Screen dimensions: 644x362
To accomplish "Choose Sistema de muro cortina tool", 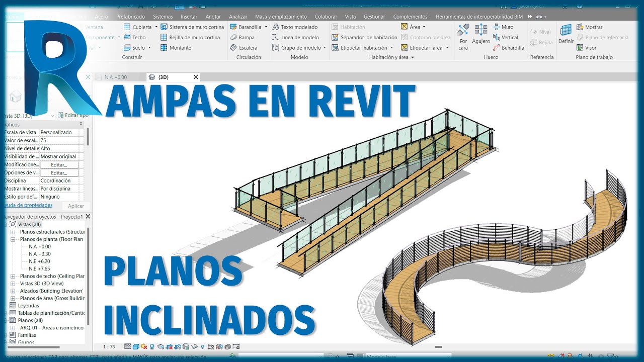I will click(x=192, y=27).
